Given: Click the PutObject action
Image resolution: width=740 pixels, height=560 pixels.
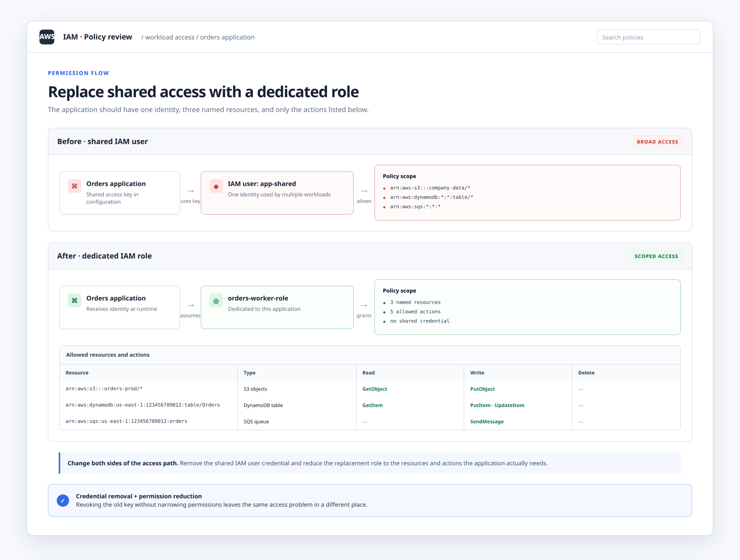Looking at the screenshot, I should click(482, 389).
